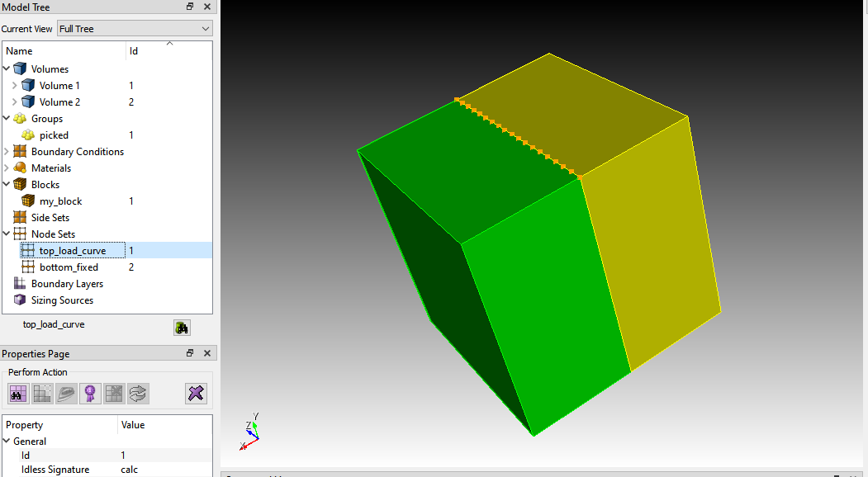Screen dimensions: 868x477
Task: Close the Properties Page panel
Action: click(x=207, y=353)
